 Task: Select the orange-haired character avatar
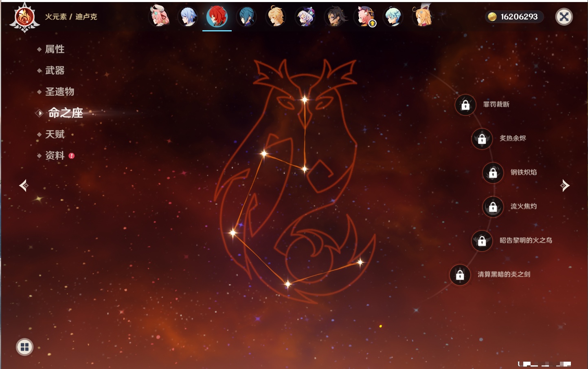point(423,17)
